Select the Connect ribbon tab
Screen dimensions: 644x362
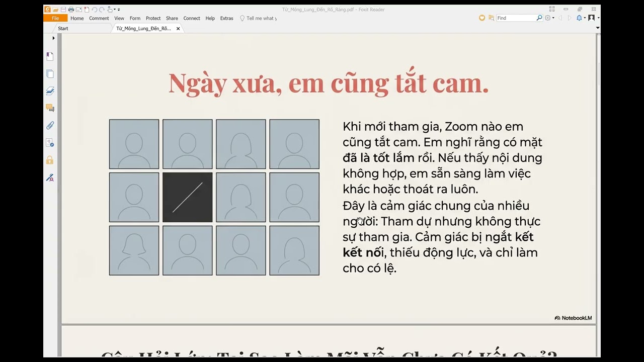(x=192, y=18)
